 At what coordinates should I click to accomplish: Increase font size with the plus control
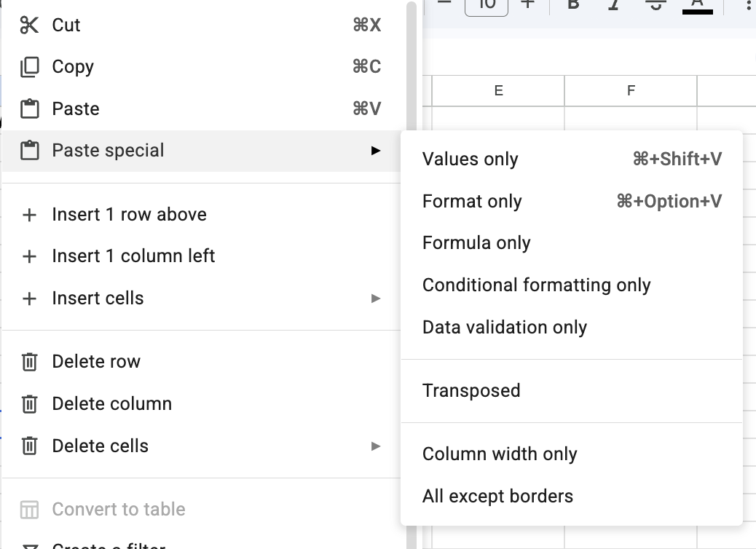[527, 6]
